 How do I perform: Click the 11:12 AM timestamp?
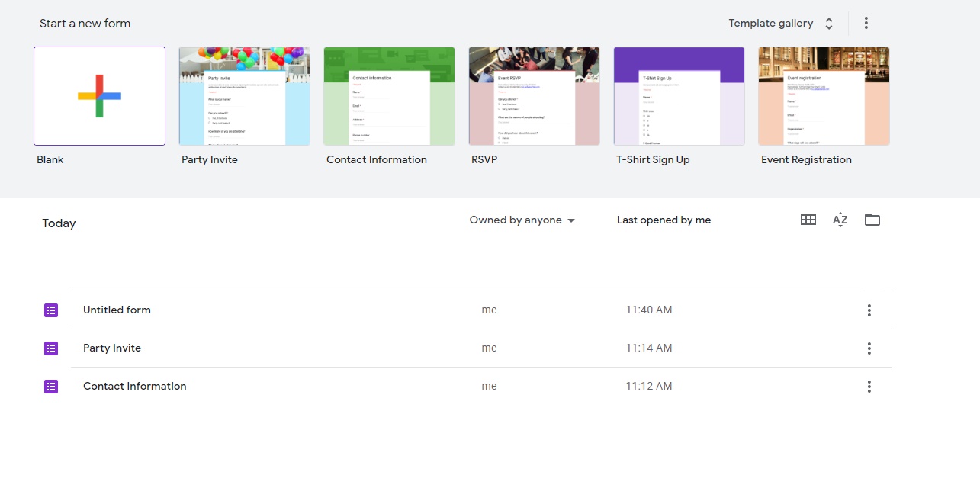pos(649,387)
